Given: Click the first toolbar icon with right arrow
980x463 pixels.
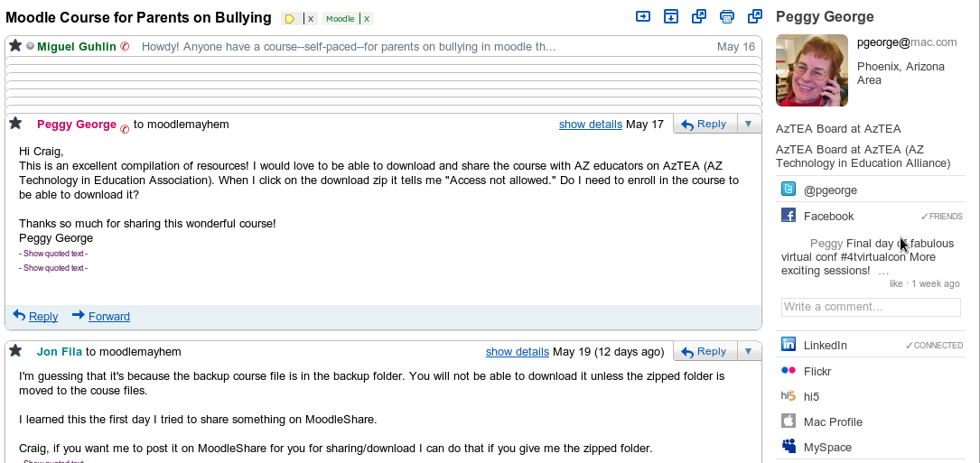Looking at the screenshot, I should (x=643, y=16).
